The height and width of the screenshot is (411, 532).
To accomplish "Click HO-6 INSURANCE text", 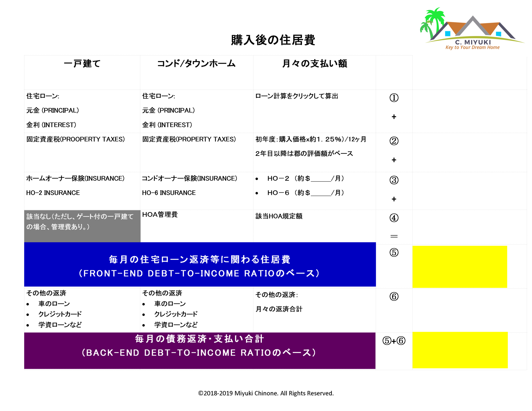I will pyautogui.click(x=169, y=193).
